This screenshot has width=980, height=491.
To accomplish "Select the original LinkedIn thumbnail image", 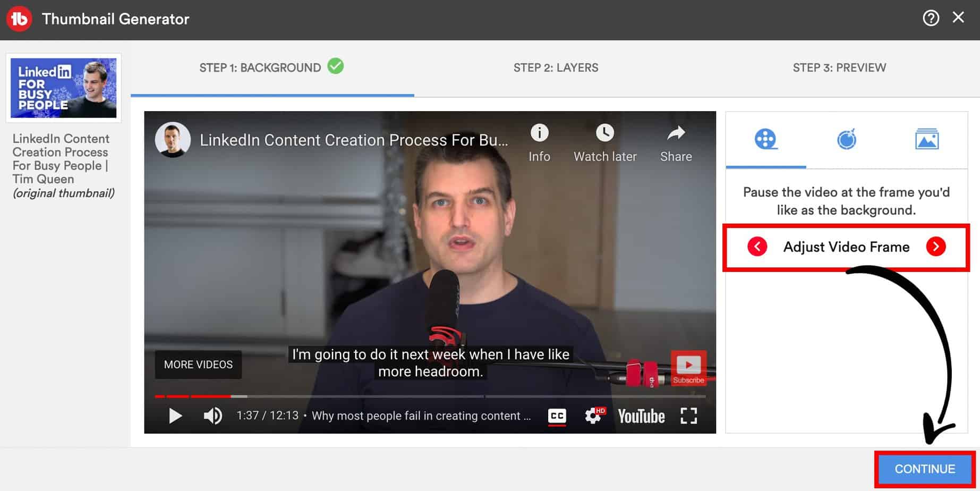I will (64, 88).
